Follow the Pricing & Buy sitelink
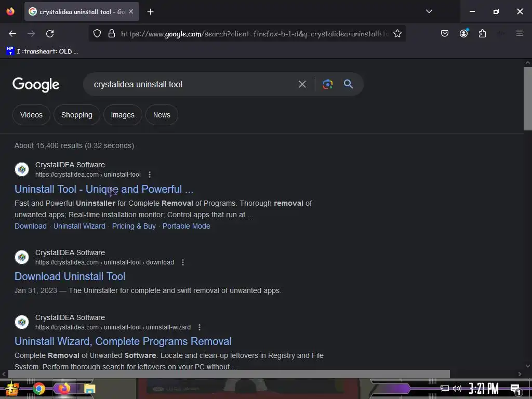532x399 pixels. [134, 226]
